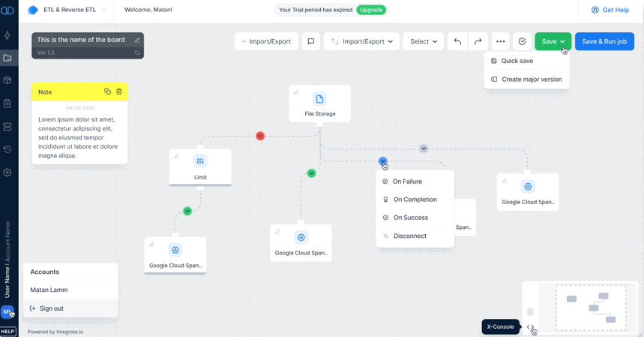The image size is (644, 337).
Task: Delete the note using trash icon
Action: click(119, 92)
